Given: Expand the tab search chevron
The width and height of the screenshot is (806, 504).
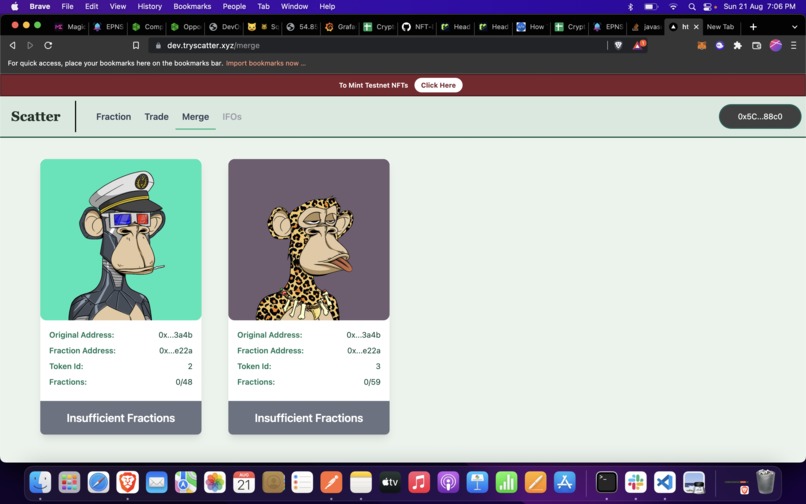Looking at the screenshot, I should point(794,27).
